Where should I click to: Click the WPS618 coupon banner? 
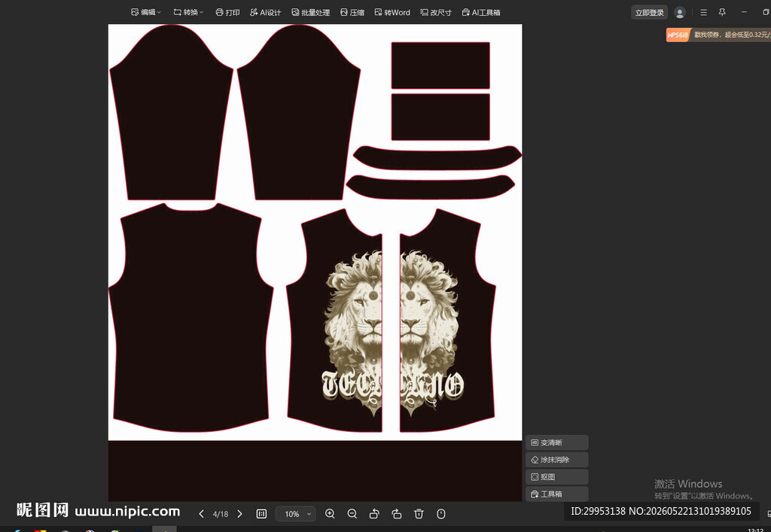tap(718, 35)
